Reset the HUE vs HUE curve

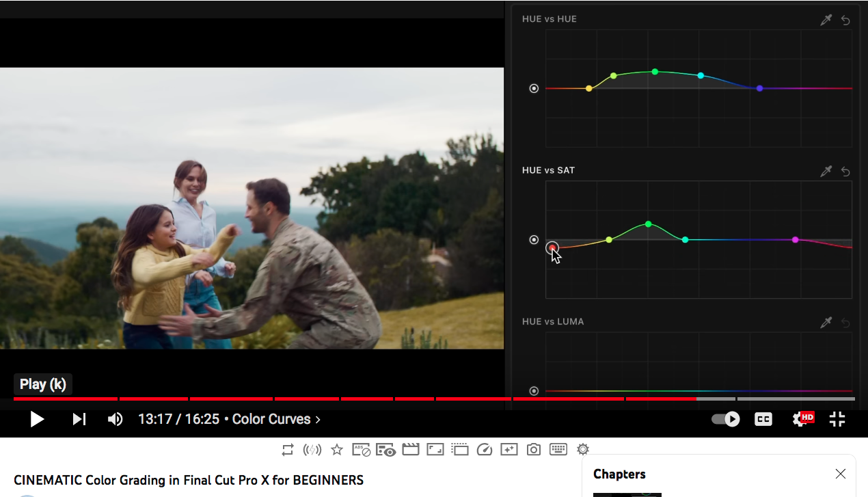coord(845,20)
